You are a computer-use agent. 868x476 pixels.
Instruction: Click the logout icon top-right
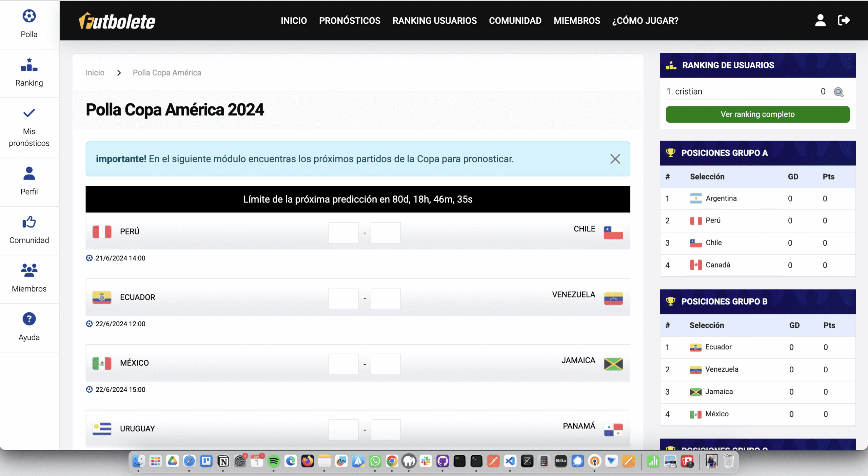tap(844, 20)
